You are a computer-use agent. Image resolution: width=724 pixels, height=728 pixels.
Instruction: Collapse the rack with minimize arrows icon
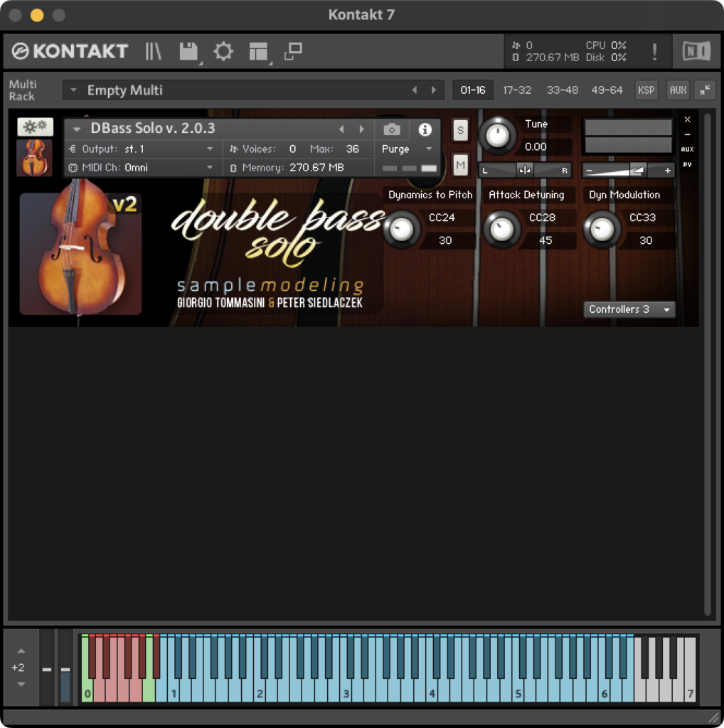(x=705, y=90)
